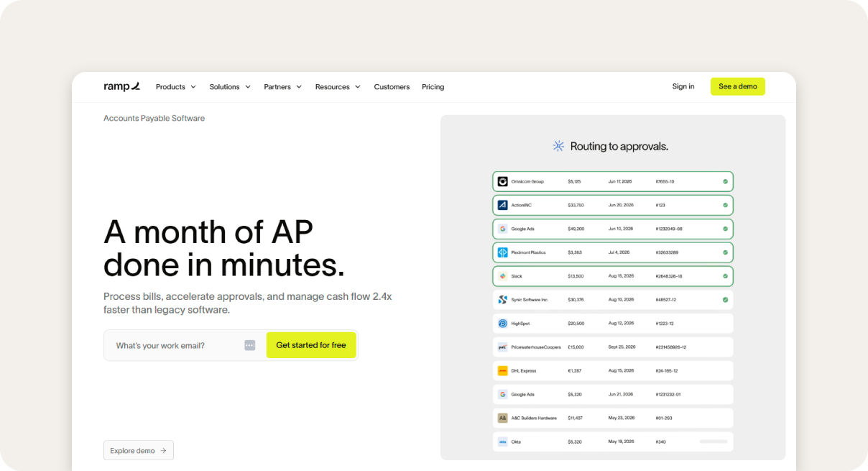Click the DHL Express vendor name

[524, 371]
